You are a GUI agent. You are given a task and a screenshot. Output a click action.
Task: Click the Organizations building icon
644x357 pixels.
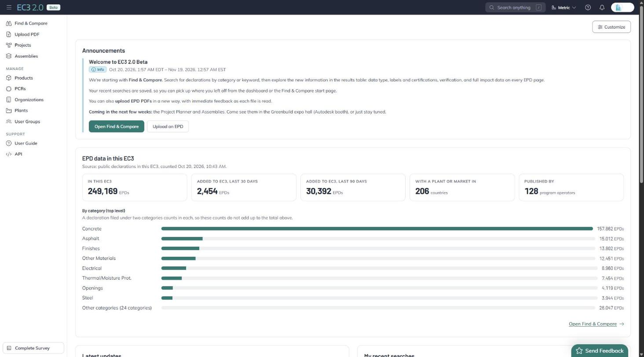click(x=8, y=100)
